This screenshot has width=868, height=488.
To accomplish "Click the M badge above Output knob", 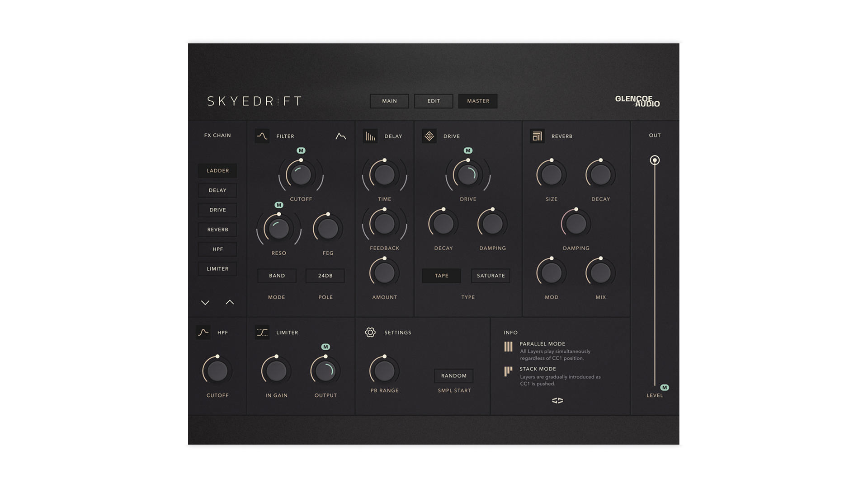I will 325,347.
